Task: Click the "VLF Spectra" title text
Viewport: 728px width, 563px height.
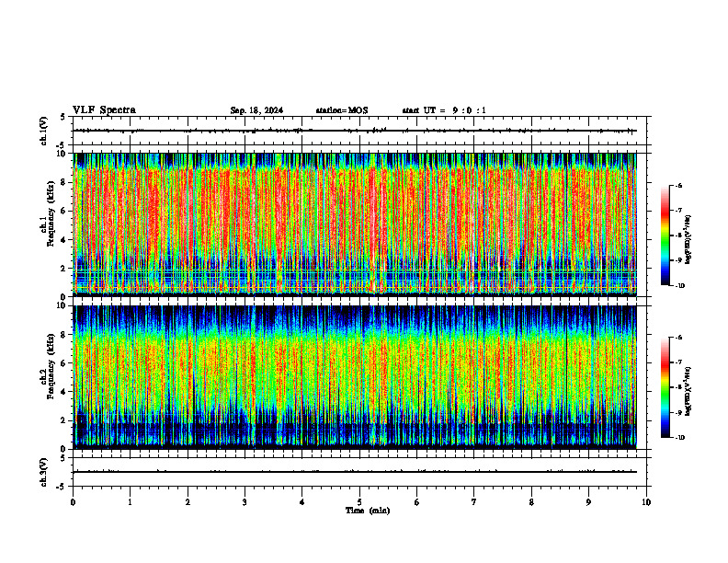Action: click(x=104, y=110)
